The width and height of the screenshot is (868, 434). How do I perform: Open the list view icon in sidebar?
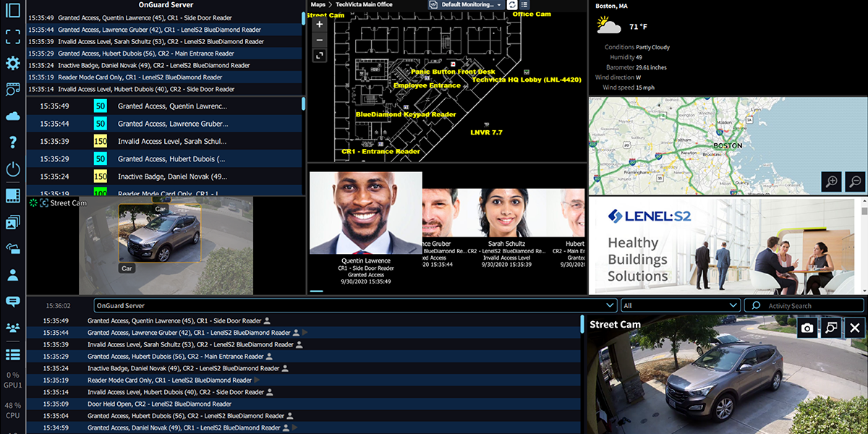[x=12, y=354]
